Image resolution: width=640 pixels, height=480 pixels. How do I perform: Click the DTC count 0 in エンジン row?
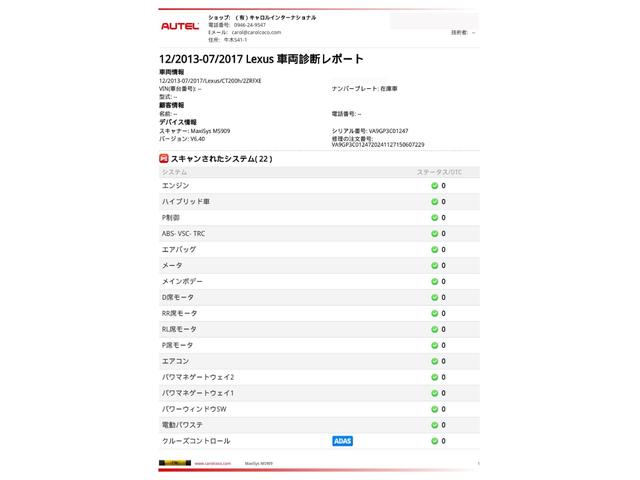(x=443, y=186)
